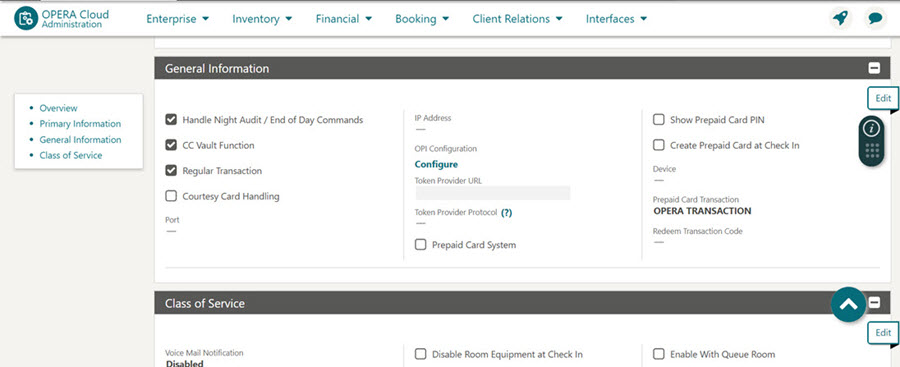The image size is (900, 367).
Task: Open the Booking menu dropdown
Action: pos(422,19)
